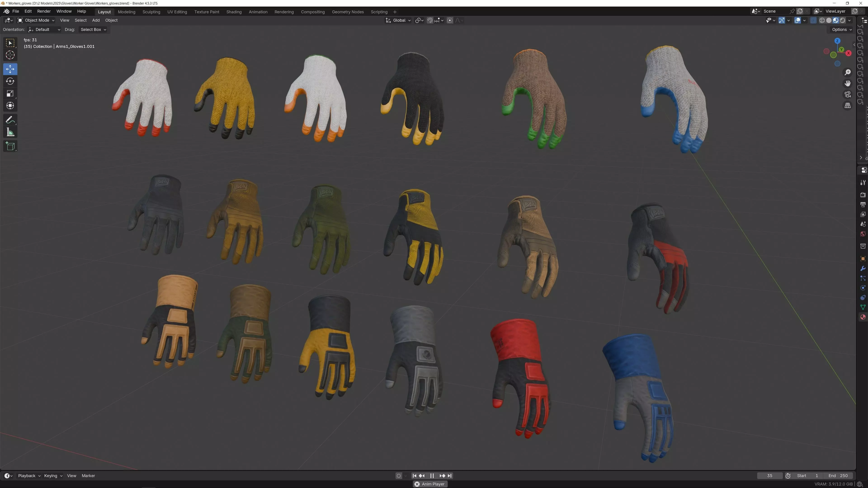Switch to the Geometry Nodes workspace tab

pyautogui.click(x=348, y=12)
